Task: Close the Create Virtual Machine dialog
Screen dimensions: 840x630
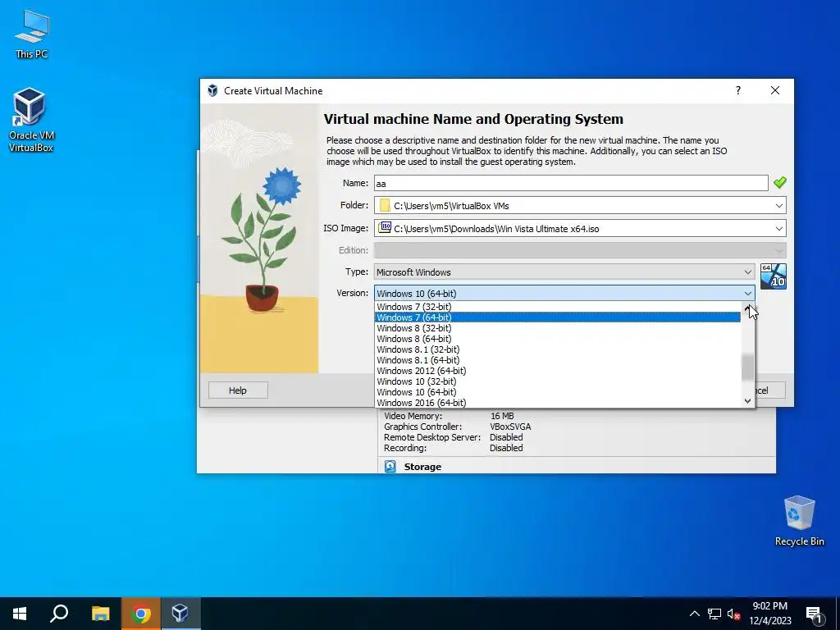Action: pos(774,90)
